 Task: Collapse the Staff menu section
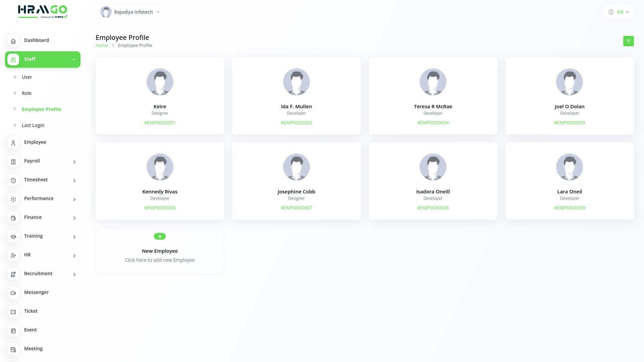(74, 59)
